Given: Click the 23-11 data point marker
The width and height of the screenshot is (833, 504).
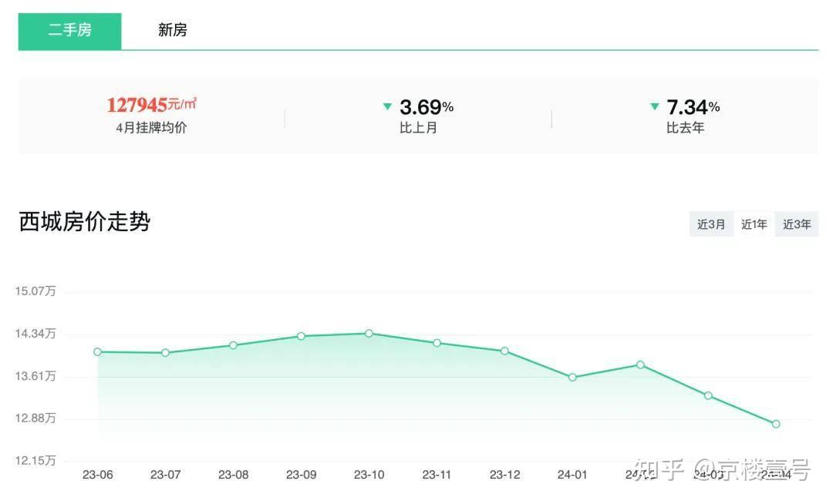Looking at the screenshot, I should [x=437, y=343].
